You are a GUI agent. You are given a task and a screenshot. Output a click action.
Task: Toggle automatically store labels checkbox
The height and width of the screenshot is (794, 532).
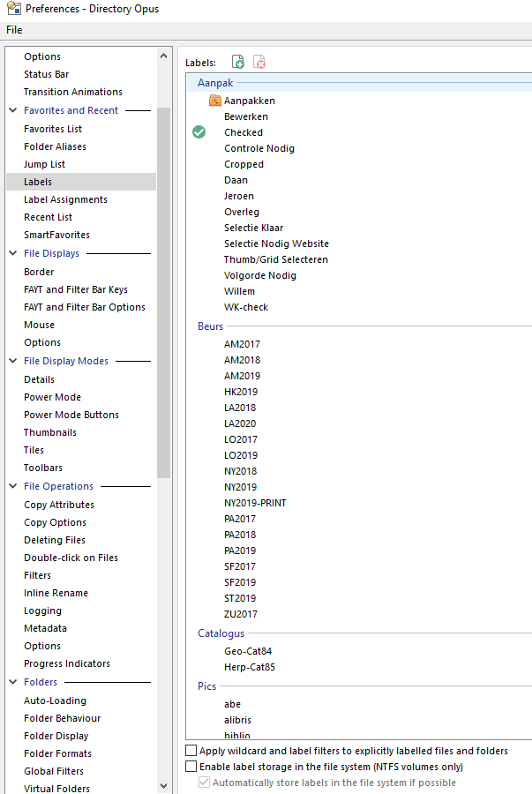[x=204, y=783]
